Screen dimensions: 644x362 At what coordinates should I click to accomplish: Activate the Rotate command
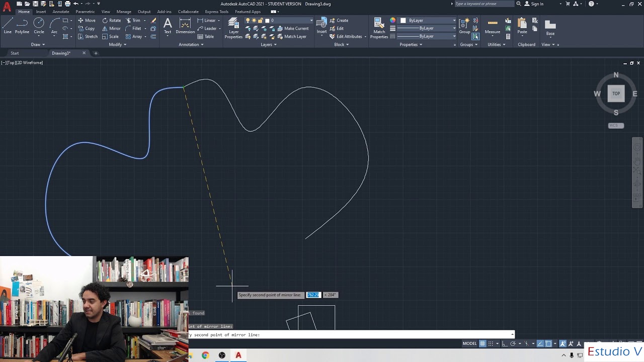(111, 21)
